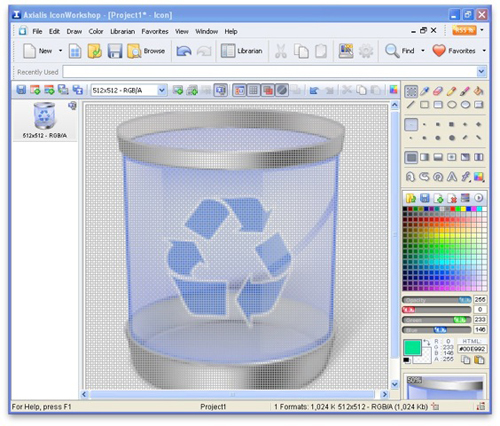Click the HTML color code field #00E992

click(472, 349)
